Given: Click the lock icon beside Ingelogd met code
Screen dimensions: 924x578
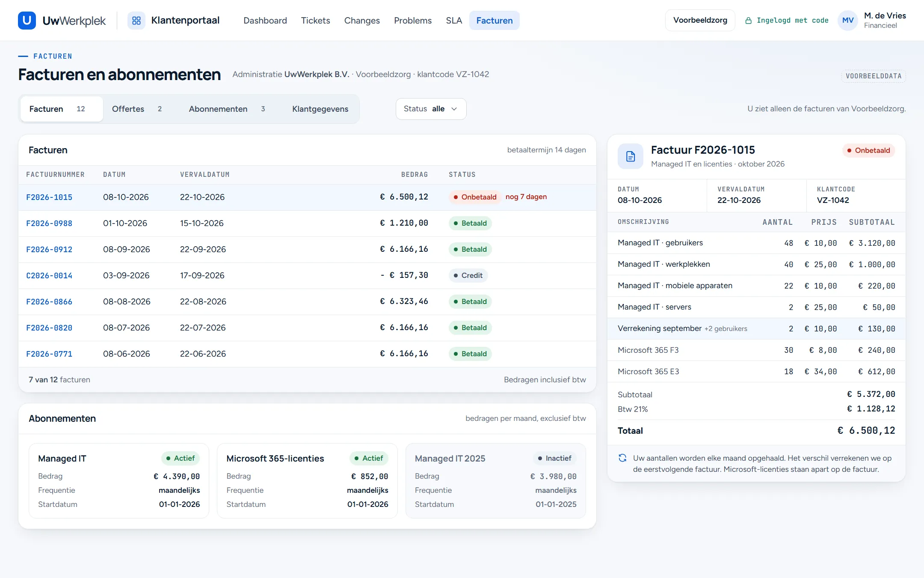Looking at the screenshot, I should pyautogui.click(x=749, y=21).
